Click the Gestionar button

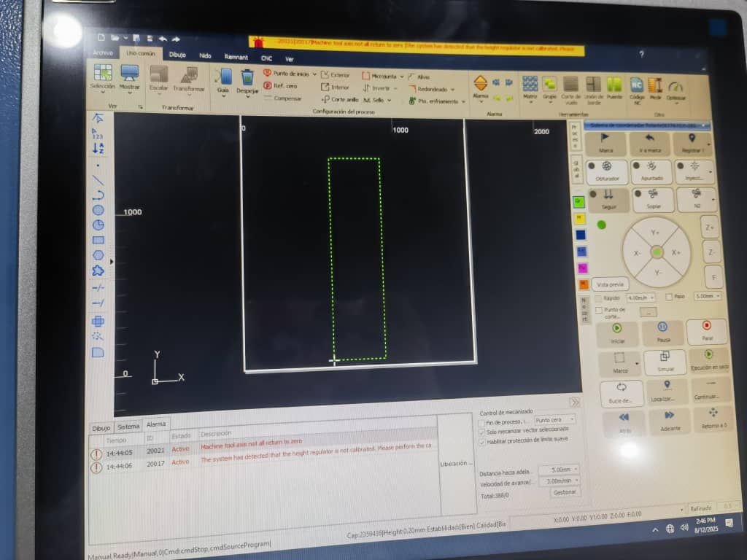tap(565, 492)
